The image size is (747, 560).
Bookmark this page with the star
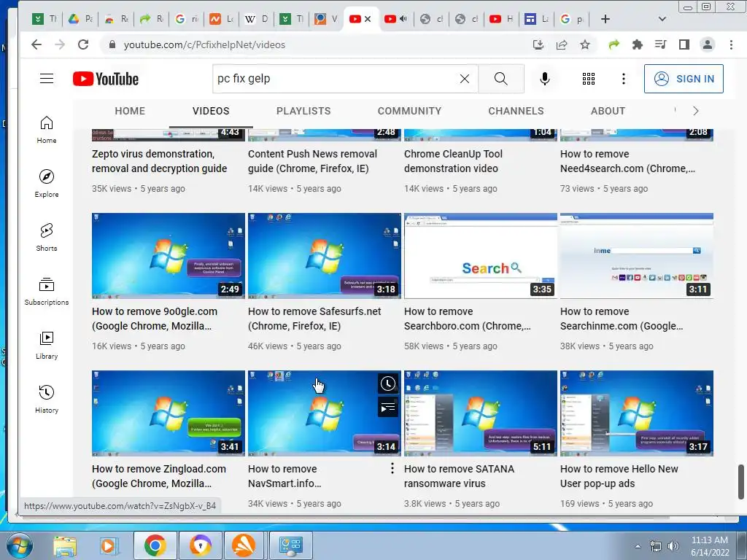click(x=585, y=44)
